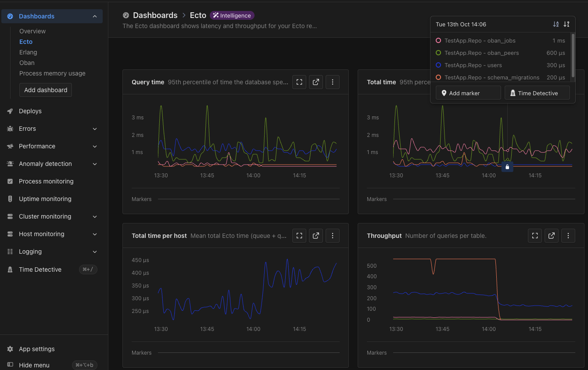
Task: Expand the Performance section
Action: coord(95,146)
